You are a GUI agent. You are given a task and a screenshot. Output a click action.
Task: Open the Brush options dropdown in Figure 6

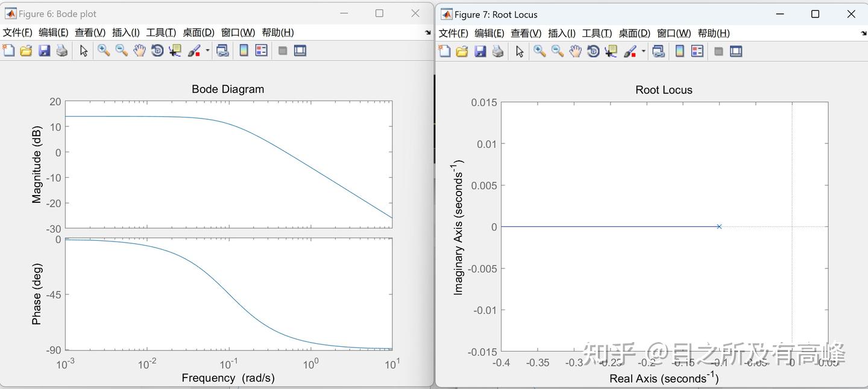[207, 51]
